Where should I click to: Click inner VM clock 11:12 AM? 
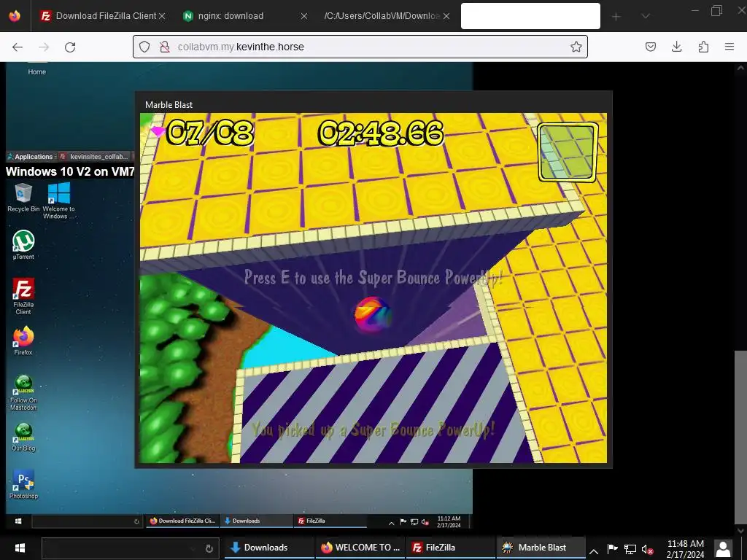(449, 521)
